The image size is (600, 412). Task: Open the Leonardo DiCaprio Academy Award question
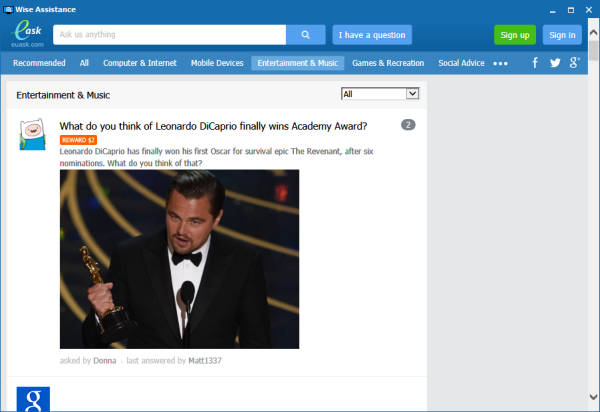(x=213, y=126)
